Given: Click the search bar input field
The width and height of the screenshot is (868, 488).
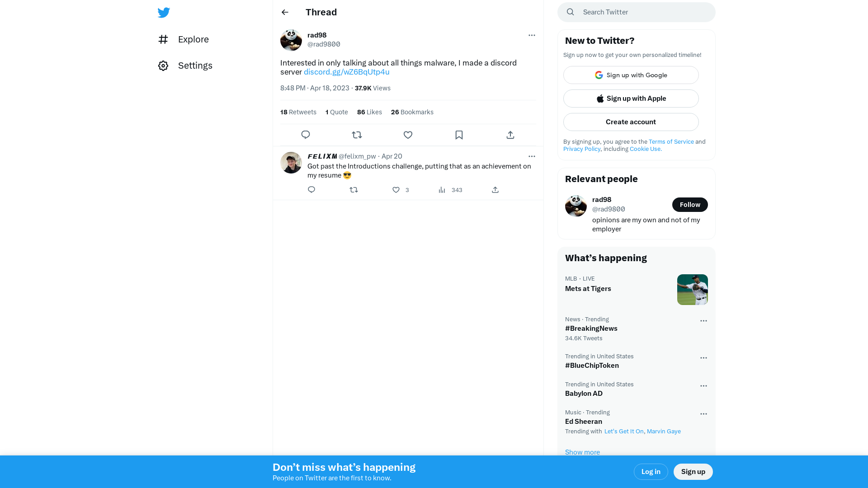Looking at the screenshot, I should pyautogui.click(x=636, y=12).
